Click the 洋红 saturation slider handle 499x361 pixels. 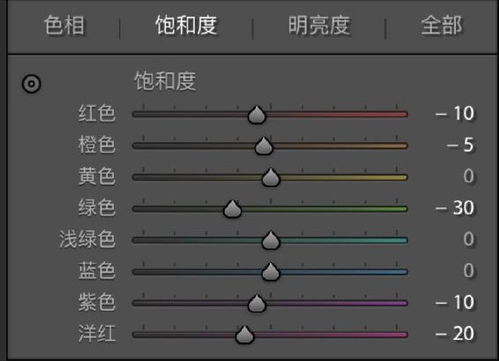click(x=245, y=335)
